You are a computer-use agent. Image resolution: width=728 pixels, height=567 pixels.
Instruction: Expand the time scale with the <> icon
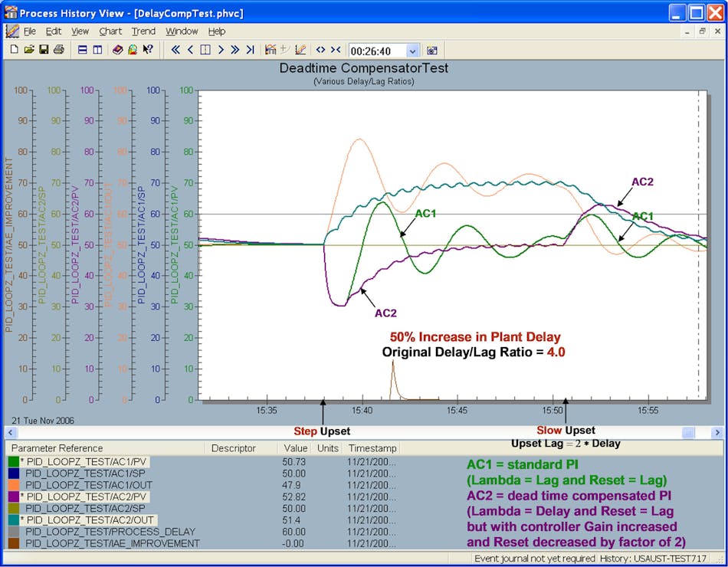(x=320, y=50)
